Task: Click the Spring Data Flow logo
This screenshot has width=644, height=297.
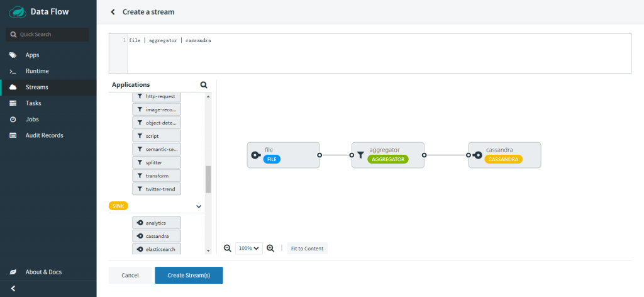Action: coord(17,11)
